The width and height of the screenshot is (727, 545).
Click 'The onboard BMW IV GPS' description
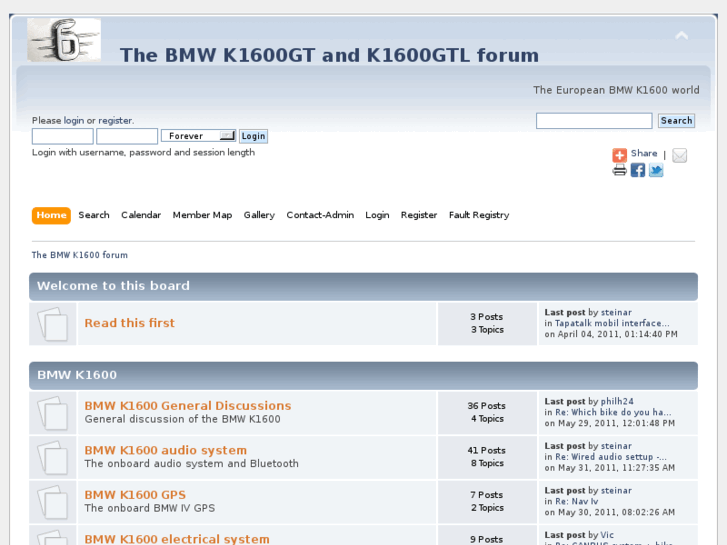pyautogui.click(x=150, y=508)
